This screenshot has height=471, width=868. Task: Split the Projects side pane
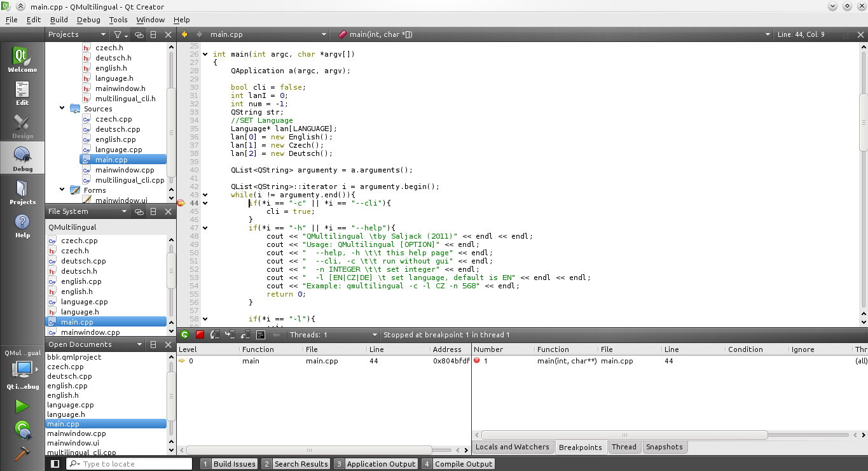153,34
